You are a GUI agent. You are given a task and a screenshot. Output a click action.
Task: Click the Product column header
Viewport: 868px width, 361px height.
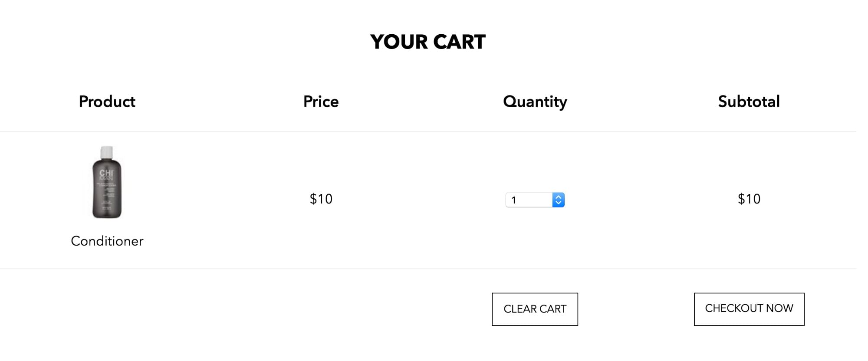(107, 102)
